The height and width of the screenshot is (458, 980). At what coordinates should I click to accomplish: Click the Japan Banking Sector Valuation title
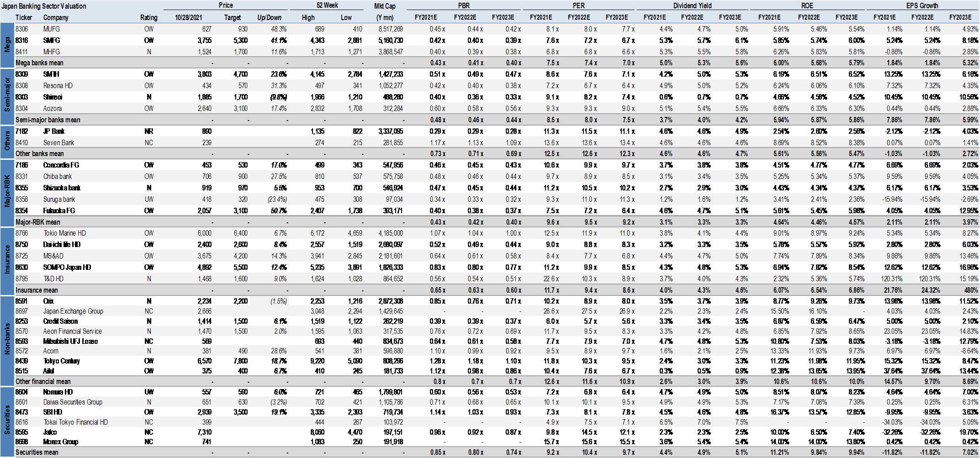[44, 6]
